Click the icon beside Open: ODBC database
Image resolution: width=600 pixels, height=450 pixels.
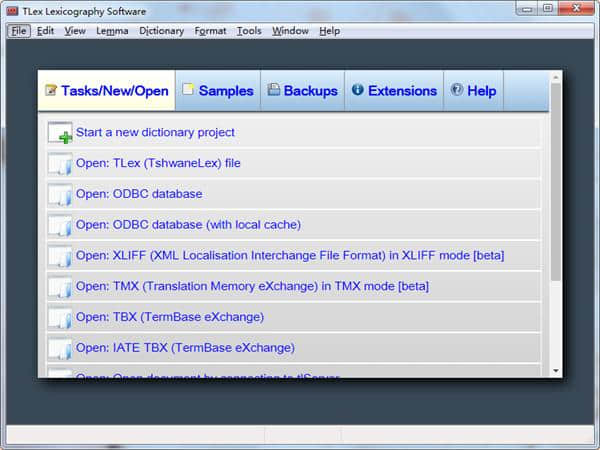tap(60, 194)
